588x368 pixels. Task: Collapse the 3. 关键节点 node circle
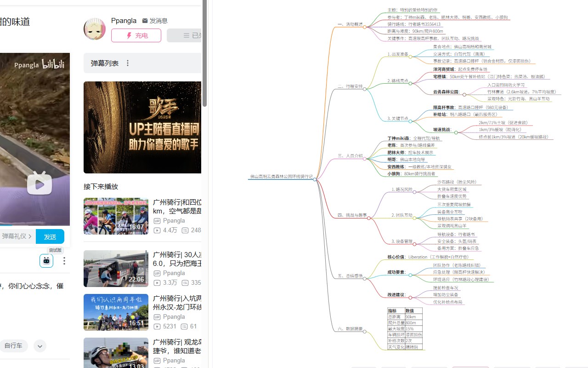tap(410, 121)
